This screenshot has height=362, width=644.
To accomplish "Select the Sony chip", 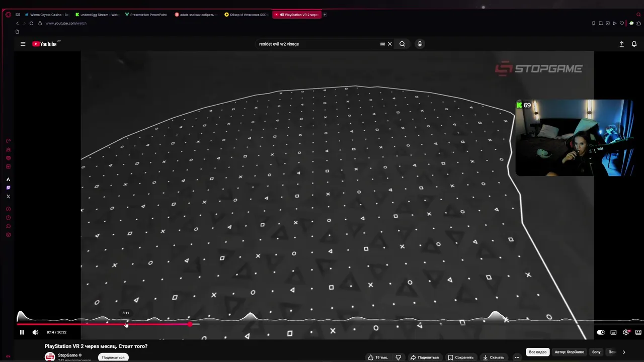I will coord(596,352).
